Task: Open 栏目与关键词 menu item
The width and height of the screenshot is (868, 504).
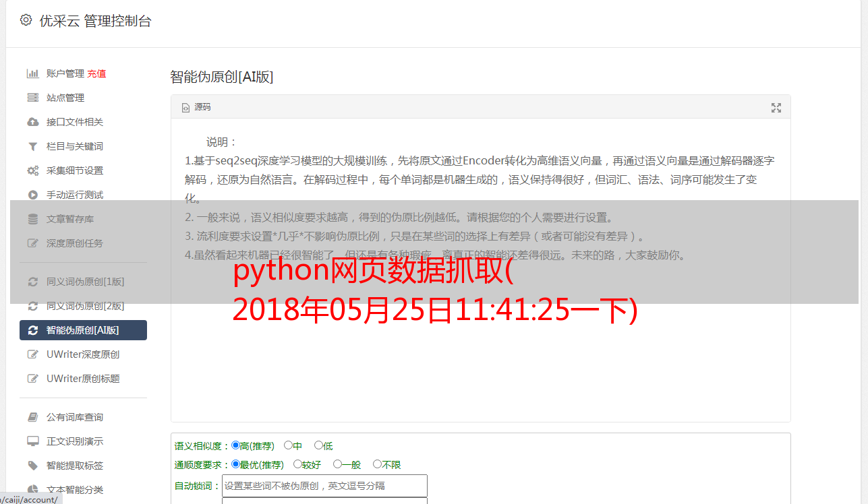Action: click(75, 146)
